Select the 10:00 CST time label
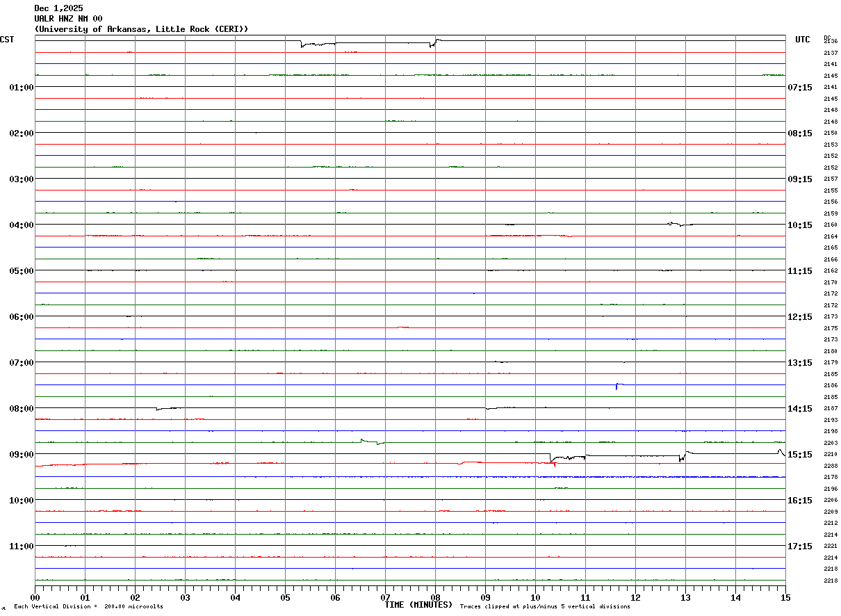 [x=22, y=500]
